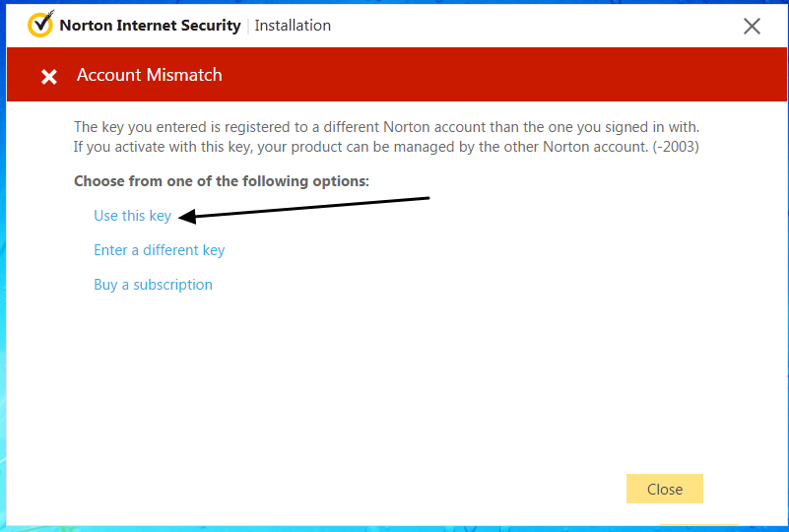Click the black arrow annotation
Viewport: 789px width, 532px height.
(305, 207)
